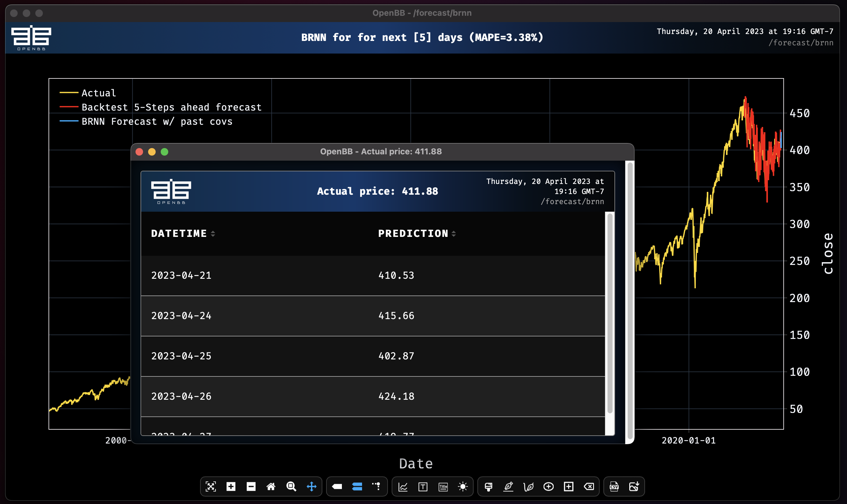Image resolution: width=847 pixels, height=504 pixels.
Task: Click the erase active shape icon
Action: point(589,487)
